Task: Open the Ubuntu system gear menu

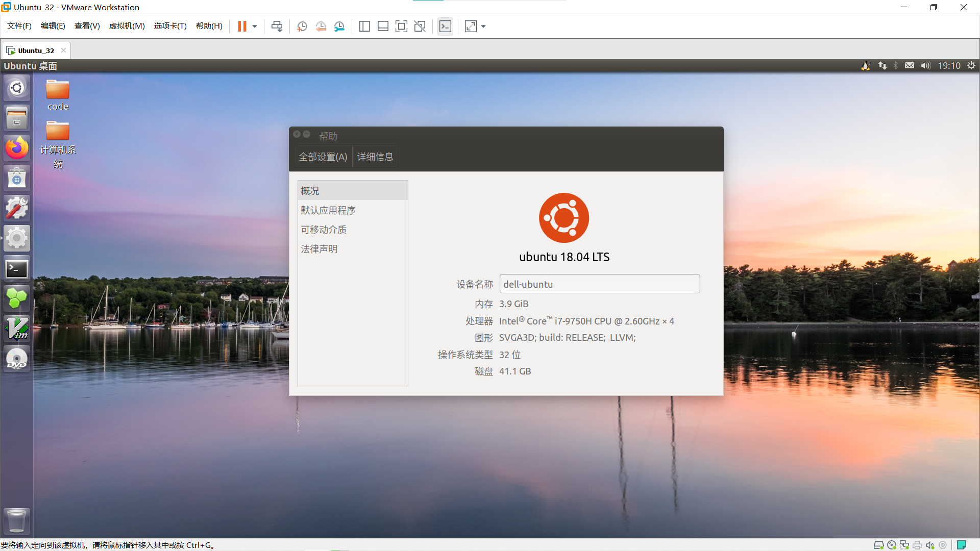Action: click(971, 65)
